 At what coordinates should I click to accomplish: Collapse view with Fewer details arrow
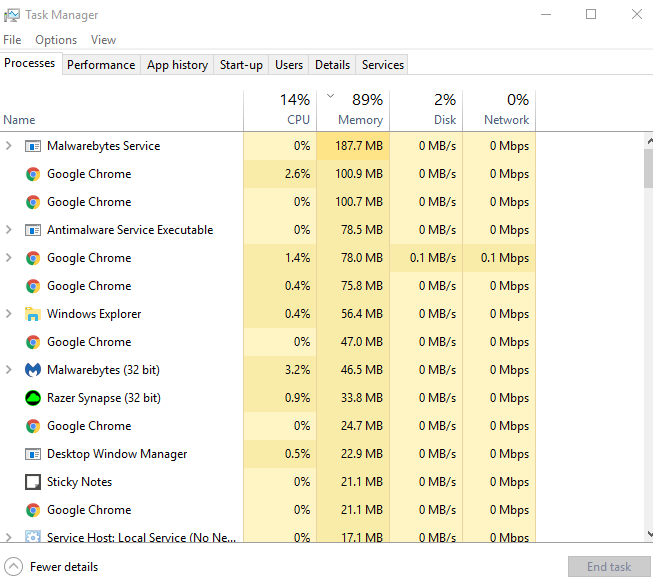tap(13, 567)
